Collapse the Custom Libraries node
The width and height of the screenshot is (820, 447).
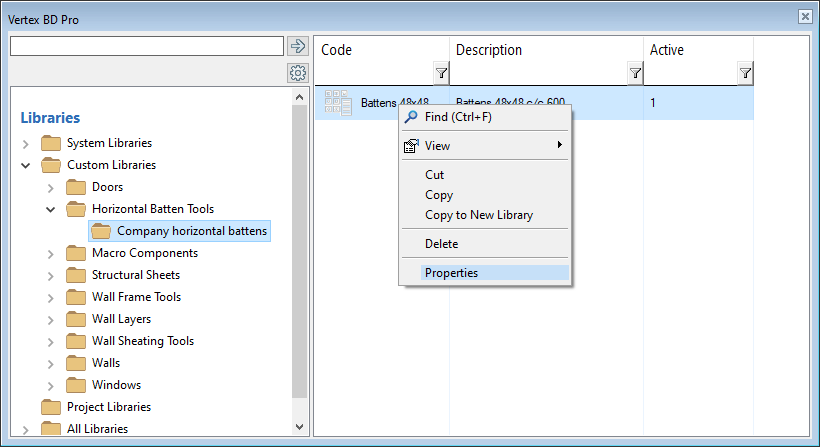point(26,165)
